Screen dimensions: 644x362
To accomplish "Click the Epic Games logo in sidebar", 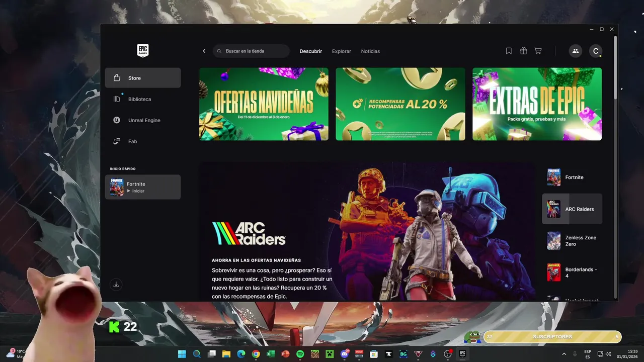I will [x=143, y=51].
